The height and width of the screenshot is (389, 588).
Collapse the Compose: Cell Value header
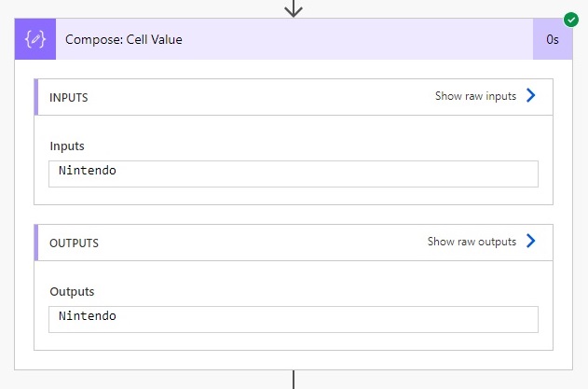point(294,39)
